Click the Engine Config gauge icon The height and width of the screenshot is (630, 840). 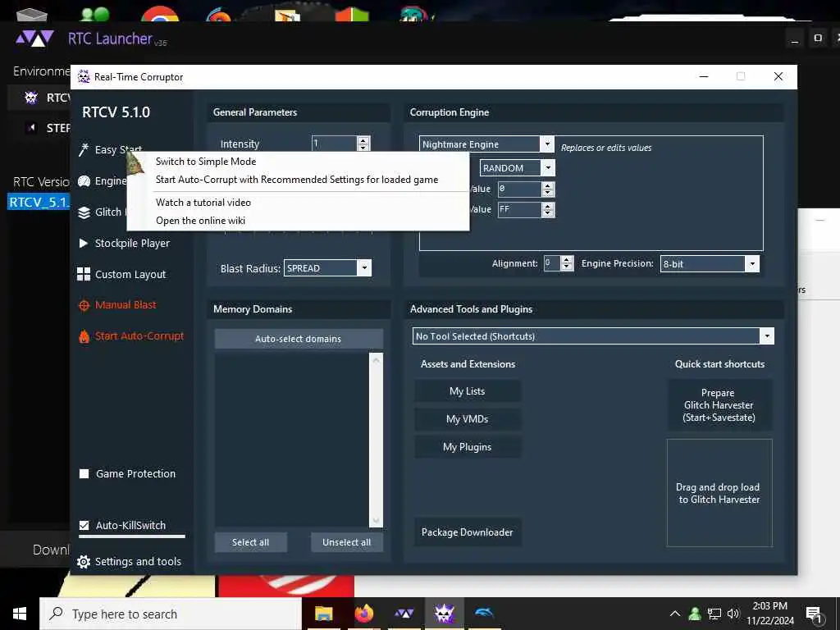point(84,181)
